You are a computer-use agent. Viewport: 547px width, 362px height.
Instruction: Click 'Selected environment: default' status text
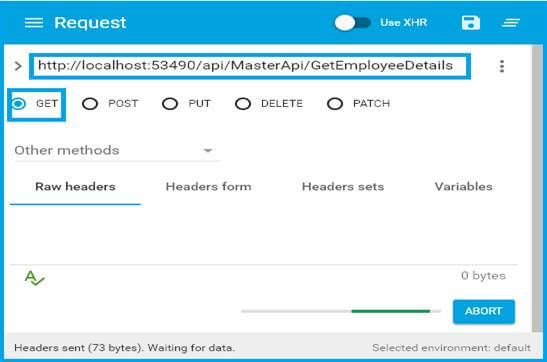[451, 348]
